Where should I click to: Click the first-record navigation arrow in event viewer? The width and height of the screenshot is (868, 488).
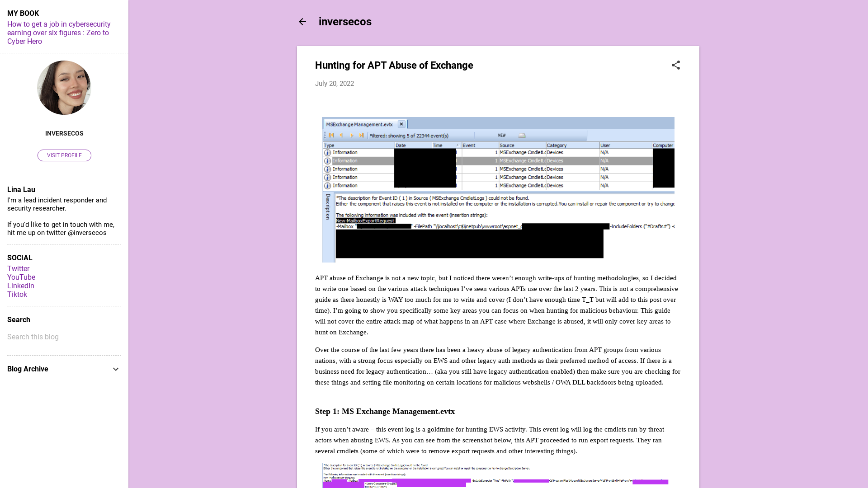click(x=331, y=135)
